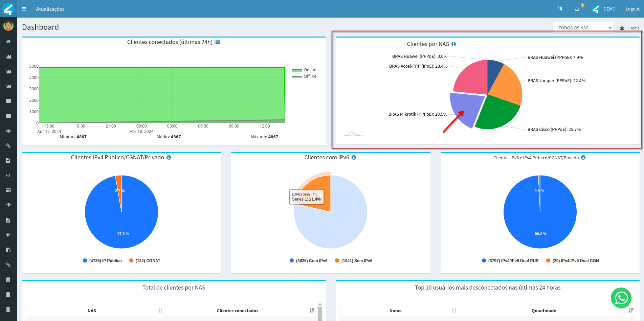Open the Atualizações menu item
644x321 pixels.
coord(50,9)
